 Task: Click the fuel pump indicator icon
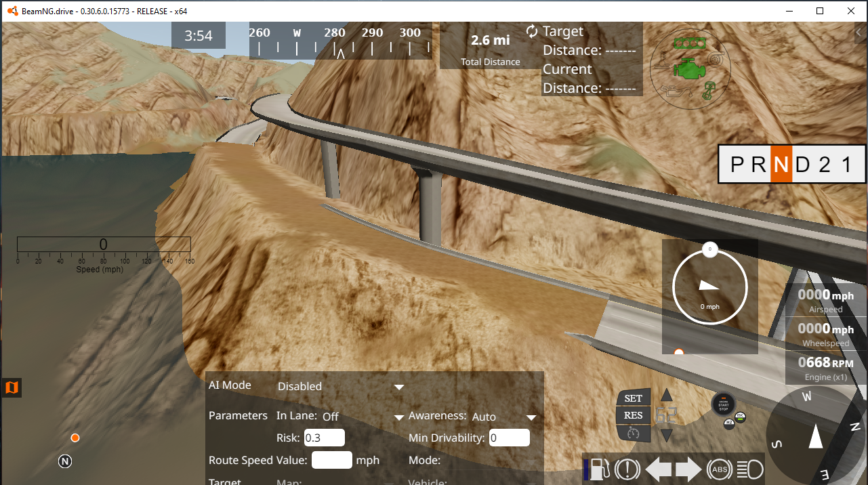[600, 469]
